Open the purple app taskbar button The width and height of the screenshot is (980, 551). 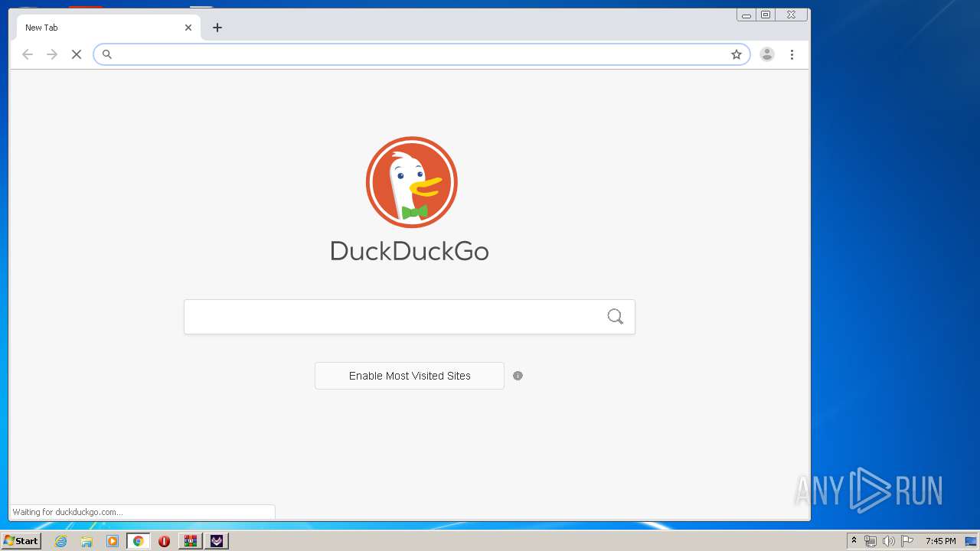217,541
